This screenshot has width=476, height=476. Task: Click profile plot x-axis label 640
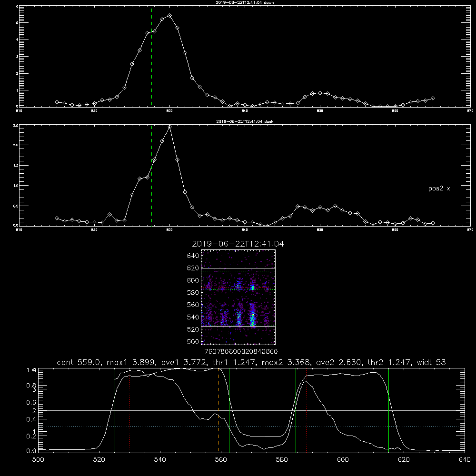pyautogui.click(x=465, y=460)
